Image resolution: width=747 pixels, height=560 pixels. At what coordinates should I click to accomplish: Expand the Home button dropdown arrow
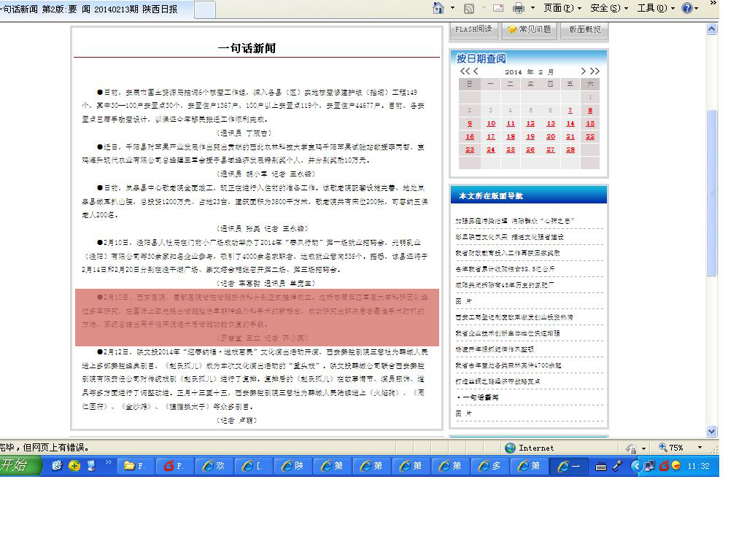coord(452,8)
